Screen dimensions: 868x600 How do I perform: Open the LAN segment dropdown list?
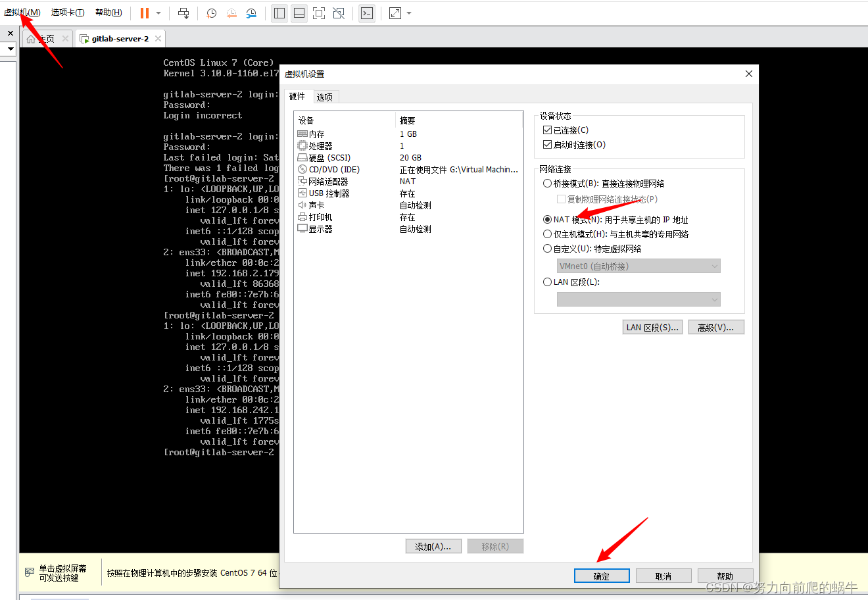click(x=639, y=299)
